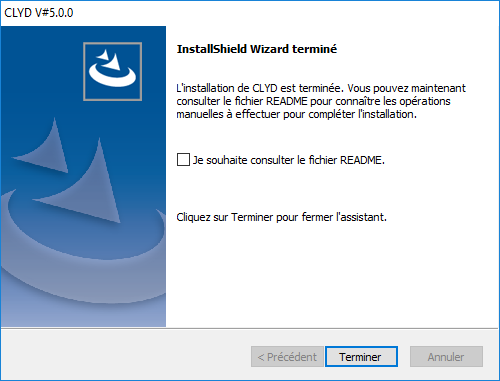Click the smaller faded arrow in the banner
Viewport: 500px width, 381px height.
(x=47, y=150)
